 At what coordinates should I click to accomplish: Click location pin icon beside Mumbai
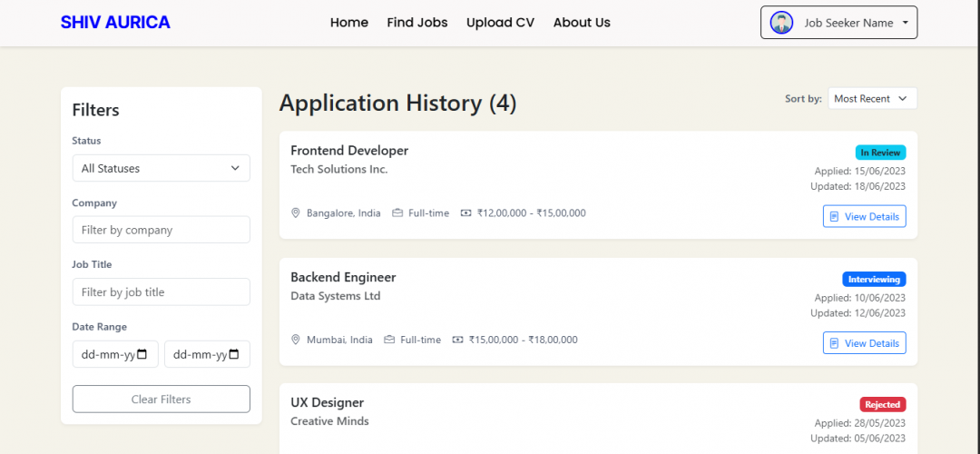296,340
